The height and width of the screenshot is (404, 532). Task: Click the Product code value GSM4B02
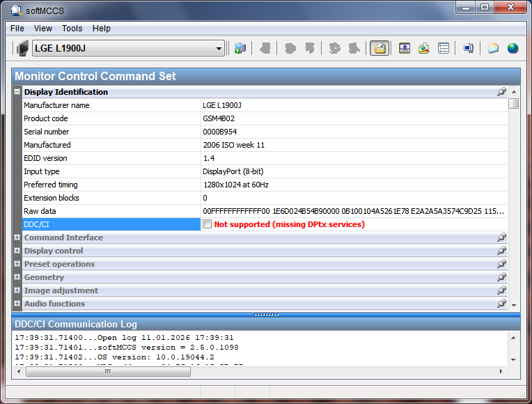219,118
